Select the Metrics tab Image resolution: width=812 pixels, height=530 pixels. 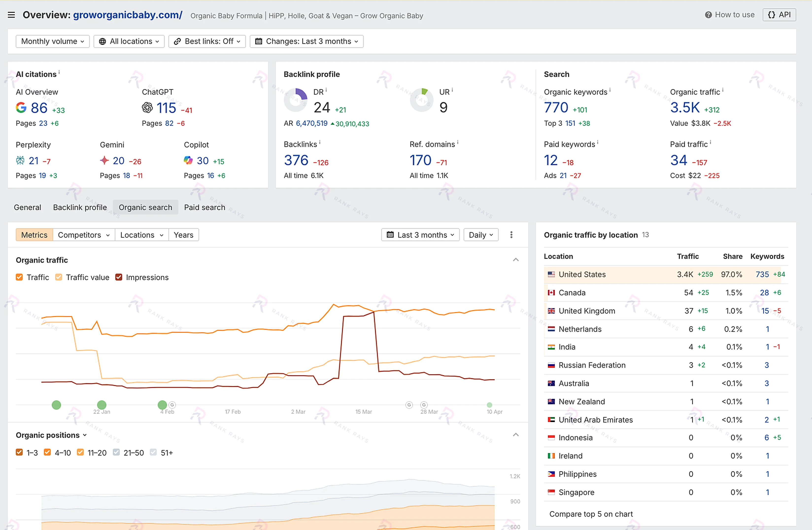pyautogui.click(x=34, y=235)
